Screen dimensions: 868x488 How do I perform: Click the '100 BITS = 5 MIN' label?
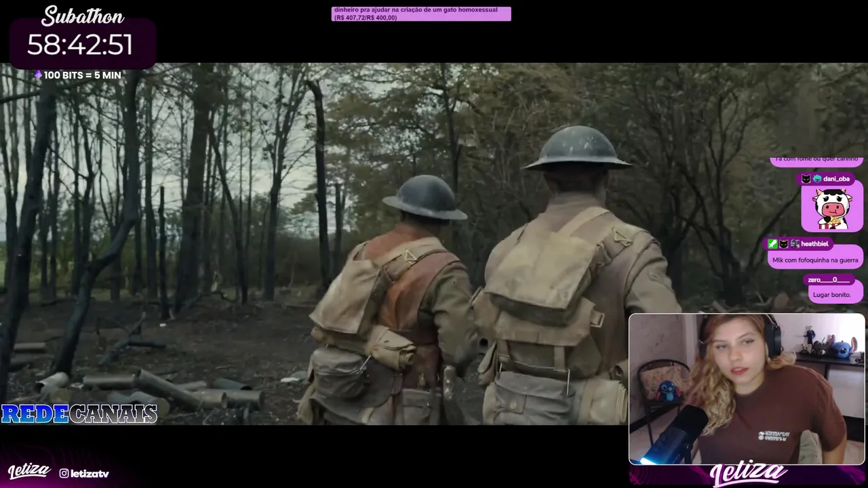click(82, 75)
